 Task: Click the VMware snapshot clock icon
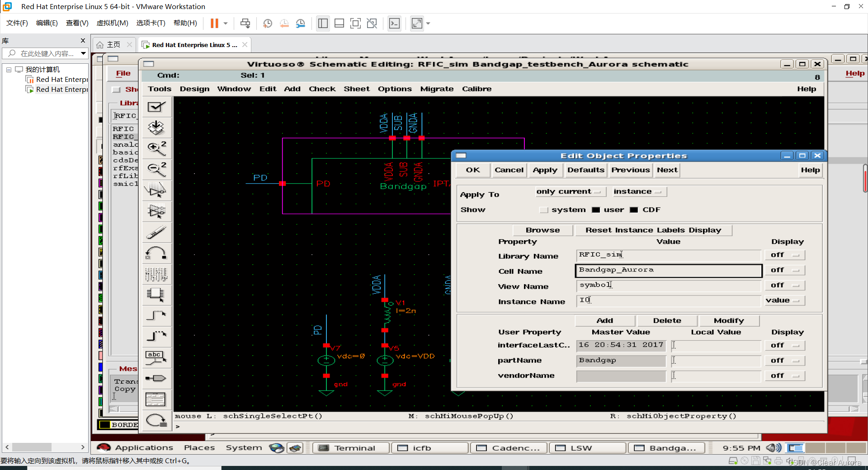pos(268,23)
